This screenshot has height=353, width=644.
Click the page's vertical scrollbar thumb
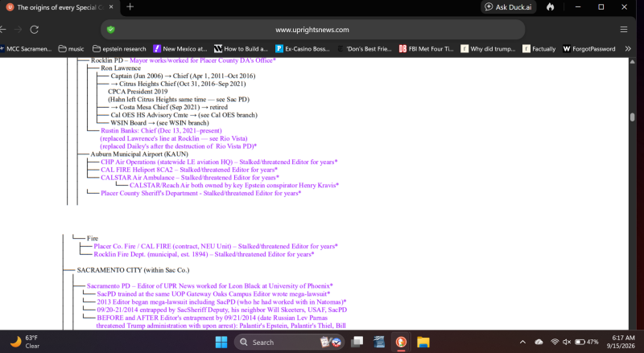pos(633,117)
